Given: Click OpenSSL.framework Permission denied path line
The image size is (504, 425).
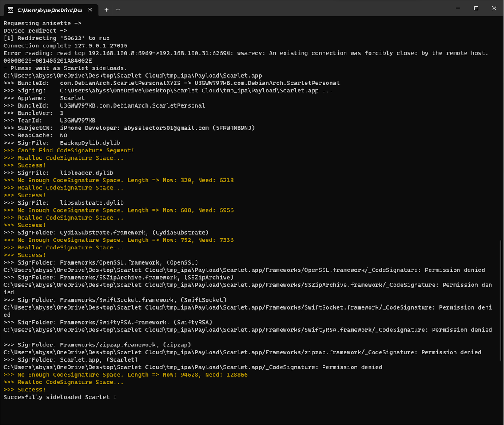Looking at the screenshot, I should (244, 270).
